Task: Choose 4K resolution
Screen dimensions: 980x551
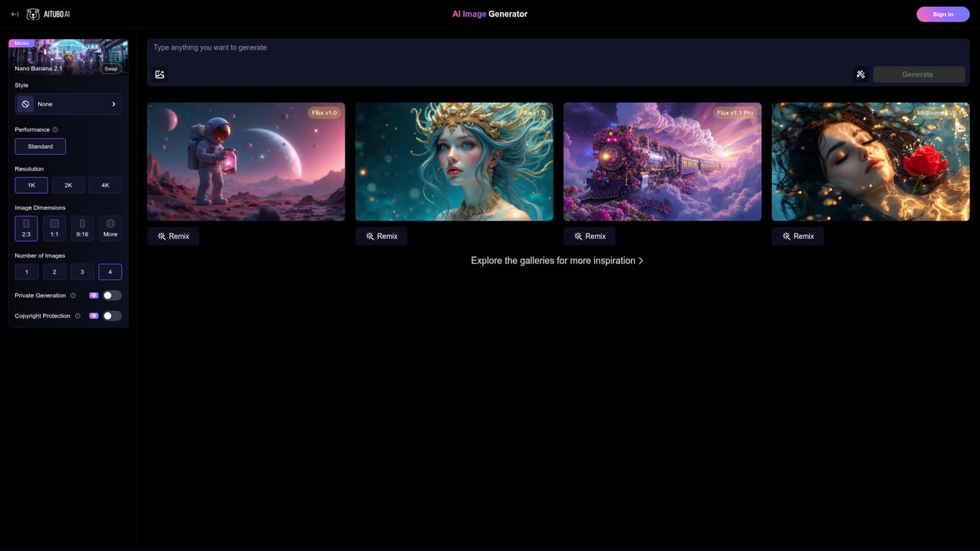Action: click(105, 185)
